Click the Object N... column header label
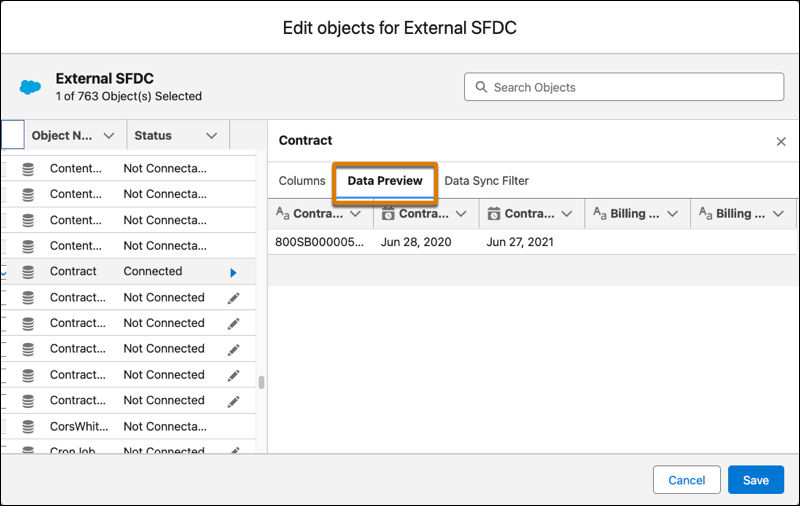The height and width of the screenshot is (506, 800). point(62,135)
